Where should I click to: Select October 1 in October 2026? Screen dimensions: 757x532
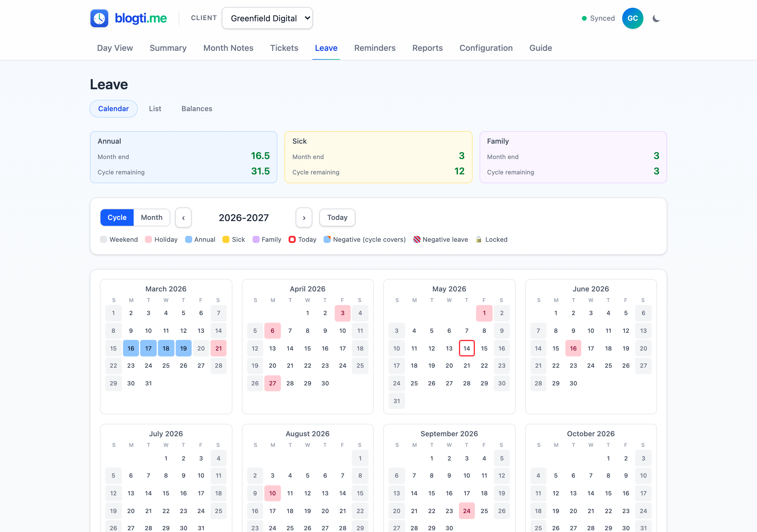point(608,458)
